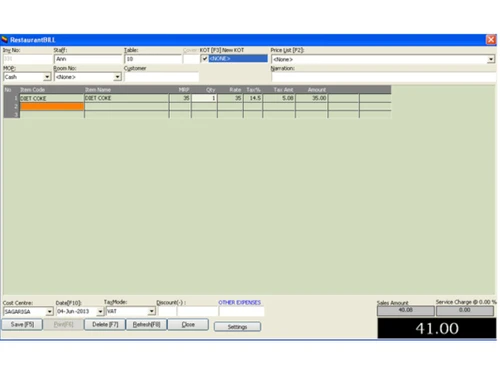The width and height of the screenshot is (500, 375).
Task: Toggle the KOT checkbox
Action: click(205, 59)
